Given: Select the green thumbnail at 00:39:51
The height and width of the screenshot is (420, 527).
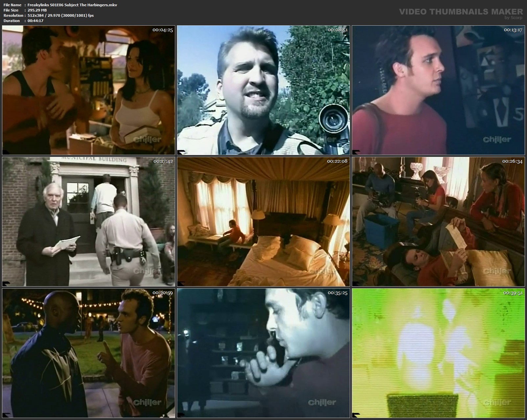Looking at the screenshot, I should point(438,353).
